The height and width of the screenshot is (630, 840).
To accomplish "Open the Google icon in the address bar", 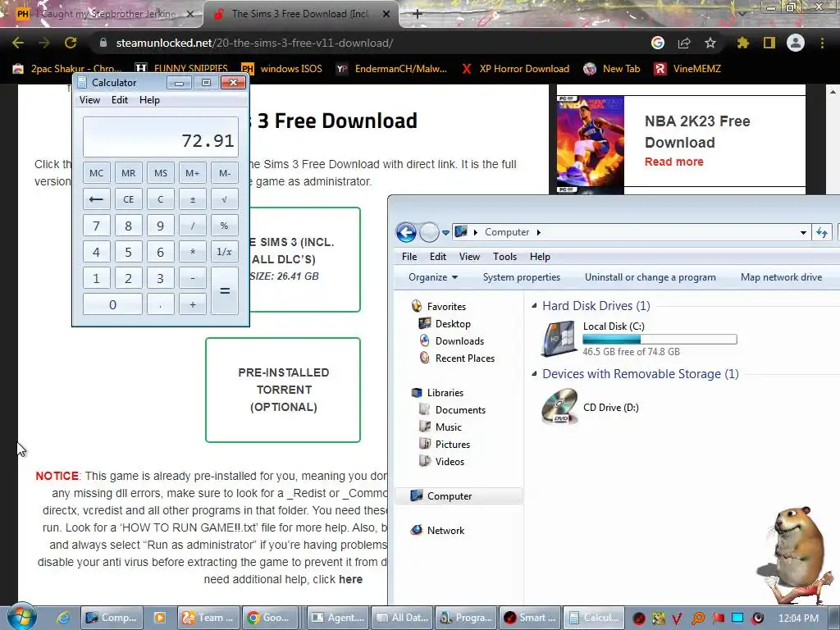I will pyautogui.click(x=658, y=43).
